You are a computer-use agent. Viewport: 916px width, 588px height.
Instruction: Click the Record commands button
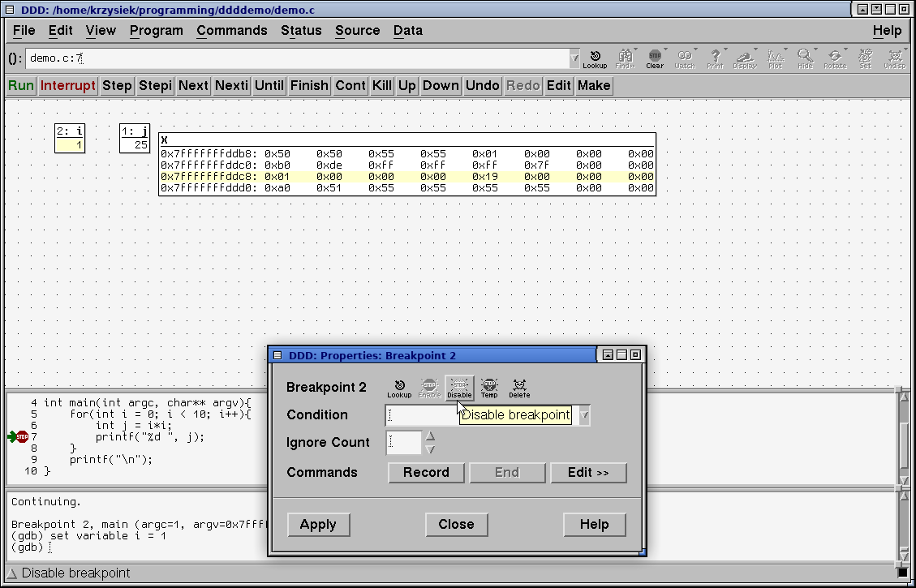(x=426, y=472)
